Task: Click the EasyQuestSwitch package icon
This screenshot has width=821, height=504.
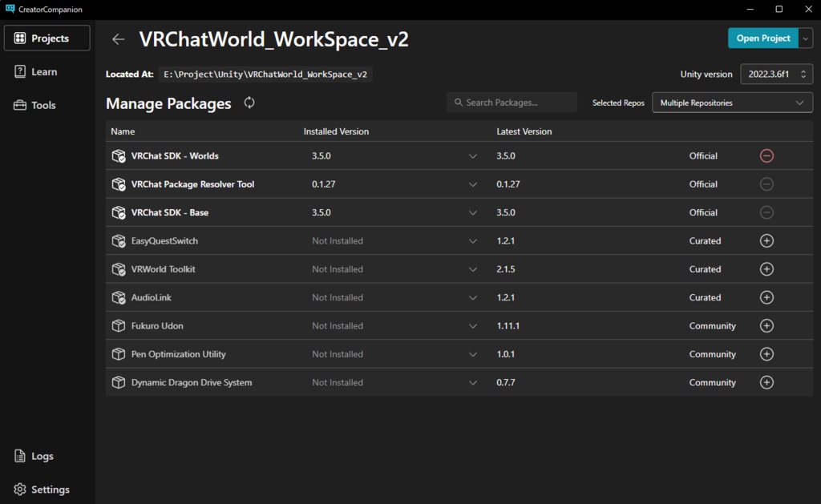Action: (x=119, y=240)
